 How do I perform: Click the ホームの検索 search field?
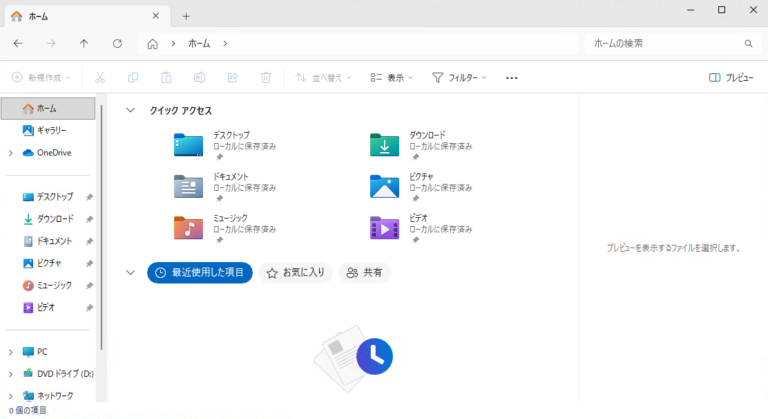(x=665, y=44)
